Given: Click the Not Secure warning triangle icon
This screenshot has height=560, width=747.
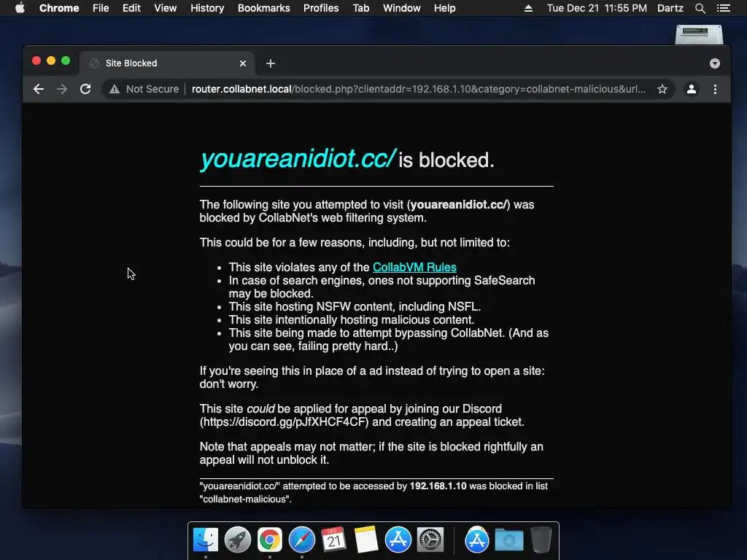Looking at the screenshot, I should [x=115, y=89].
